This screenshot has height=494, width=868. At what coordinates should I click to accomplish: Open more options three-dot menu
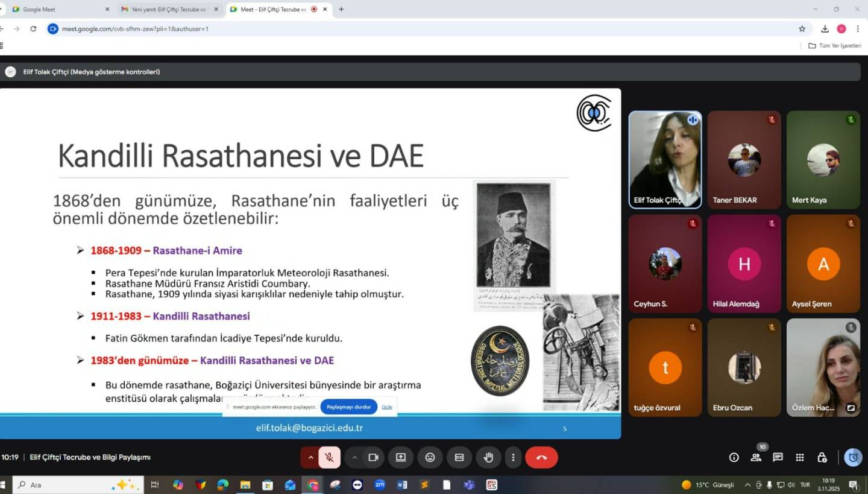(x=513, y=457)
